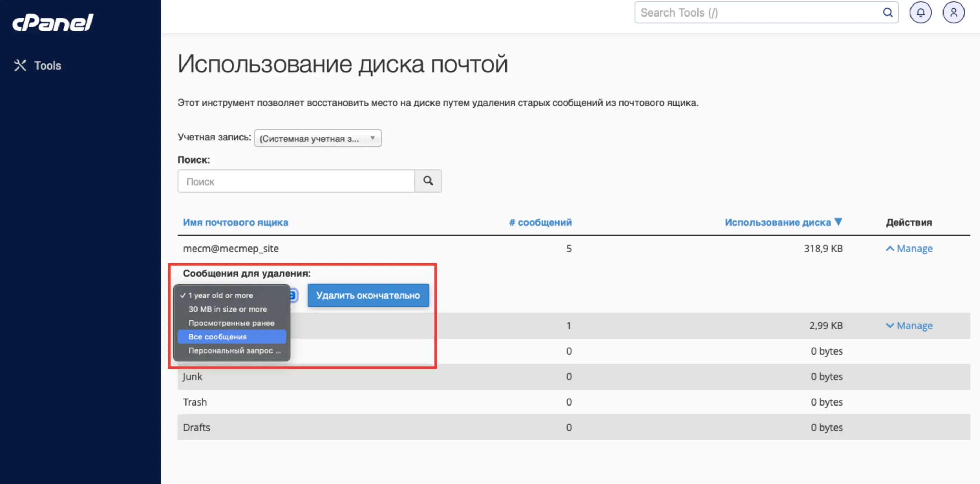
Task: Click the cPanel logo
Action: pyautogui.click(x=53, y=22)
